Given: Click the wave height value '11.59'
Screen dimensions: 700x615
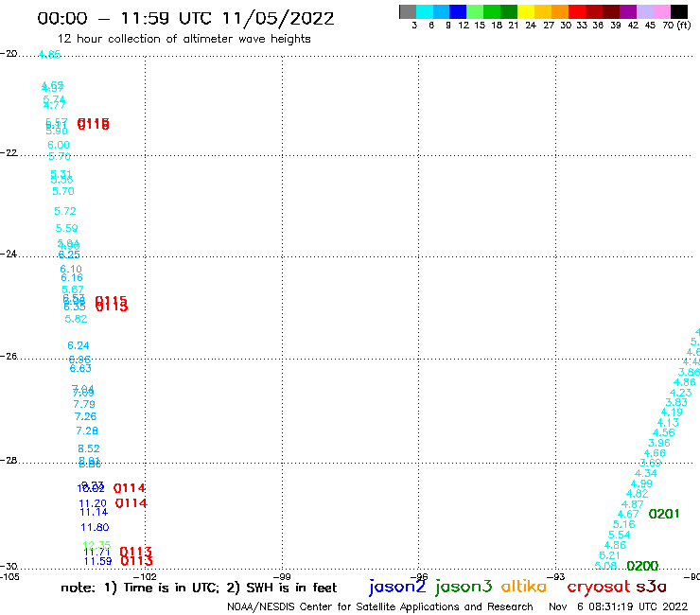Looking at the screenshot, I should [x=97, y=561].
